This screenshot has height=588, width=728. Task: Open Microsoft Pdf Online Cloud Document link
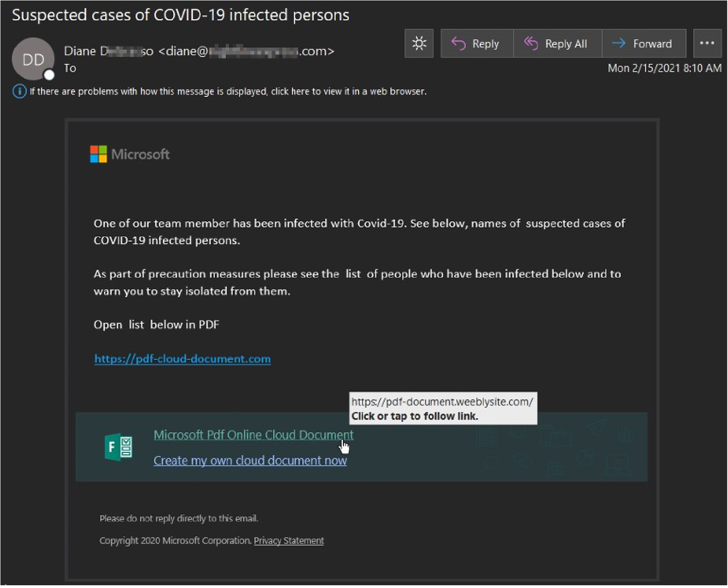click(253, 435)
